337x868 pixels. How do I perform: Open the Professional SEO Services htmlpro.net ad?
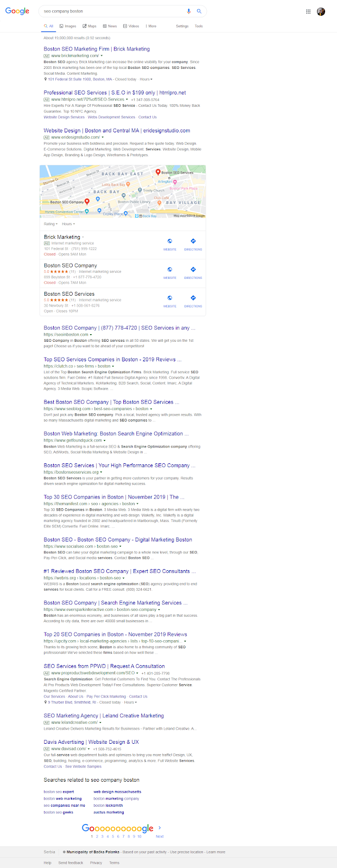click(115, 93)
